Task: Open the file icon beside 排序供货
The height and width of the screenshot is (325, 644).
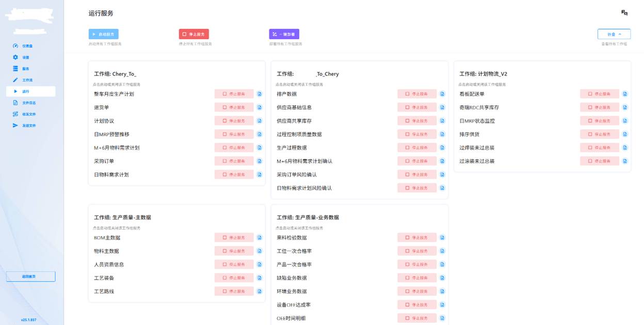Action: (x=625, y=134)
